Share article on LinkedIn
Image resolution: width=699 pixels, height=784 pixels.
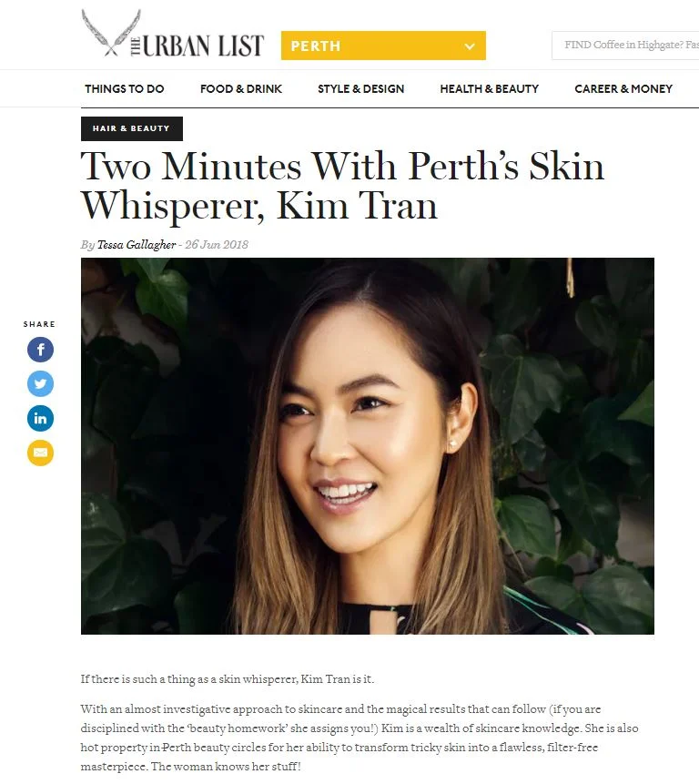click(40, 419)
